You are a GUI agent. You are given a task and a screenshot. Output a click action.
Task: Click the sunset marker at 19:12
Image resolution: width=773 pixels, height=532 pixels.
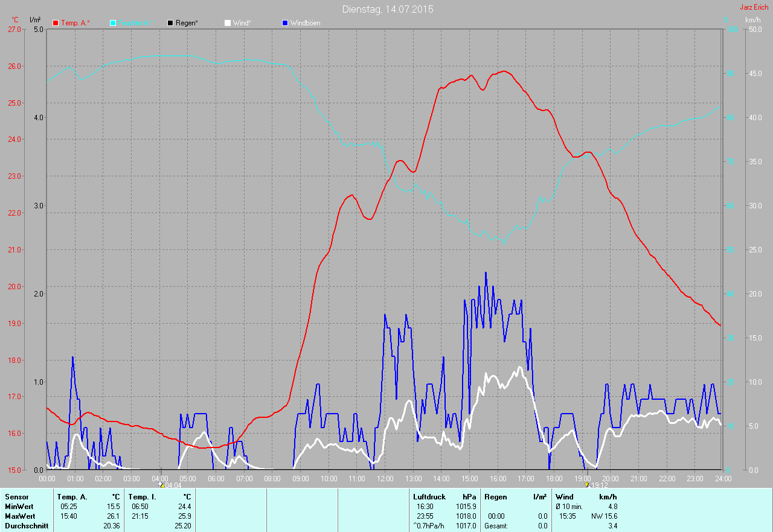pos(586,484)
